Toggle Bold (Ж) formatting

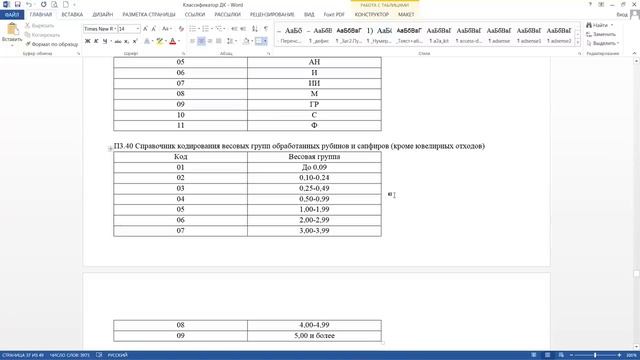(87, 41)
